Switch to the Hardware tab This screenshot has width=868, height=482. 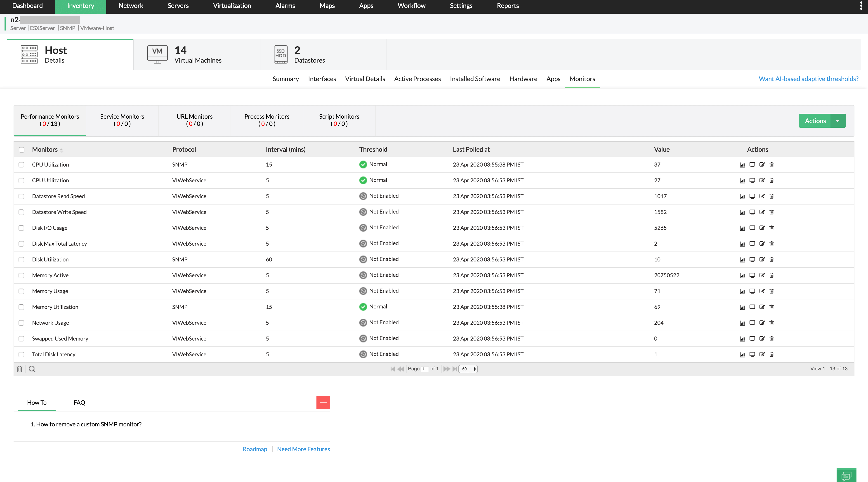523,79
